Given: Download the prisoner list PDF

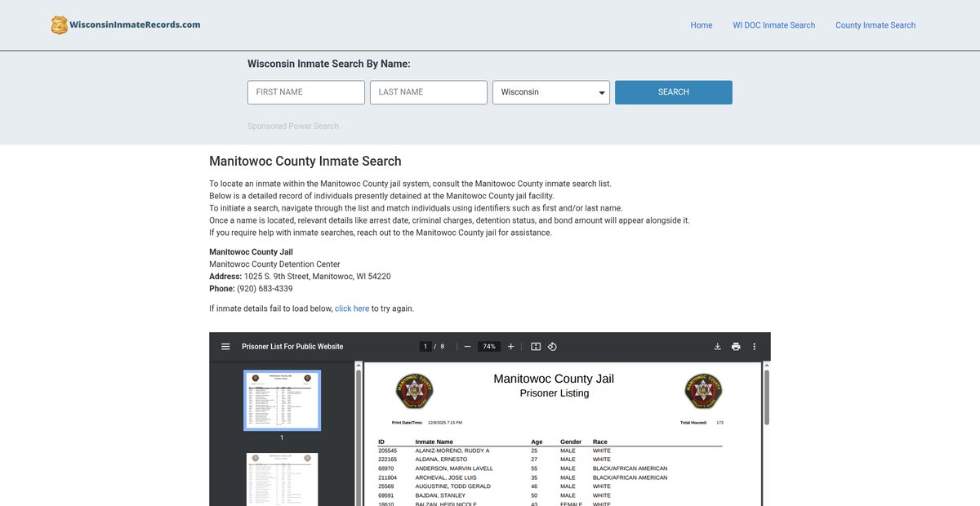Looking at the screenshot, I should 718,347.
